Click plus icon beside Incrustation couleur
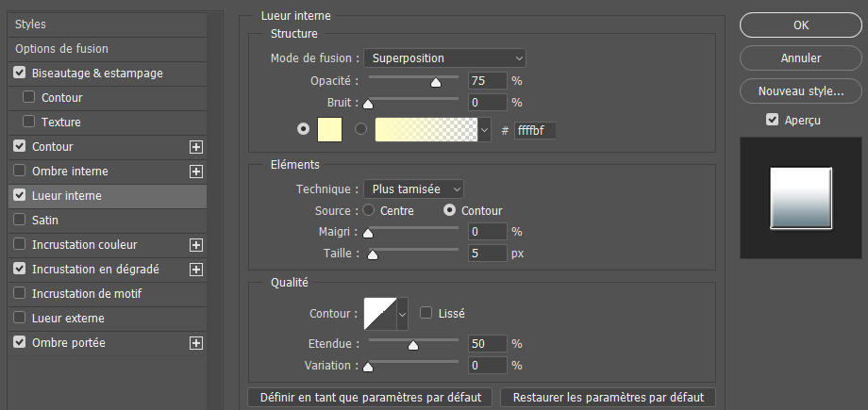 [x=196, y=245]
